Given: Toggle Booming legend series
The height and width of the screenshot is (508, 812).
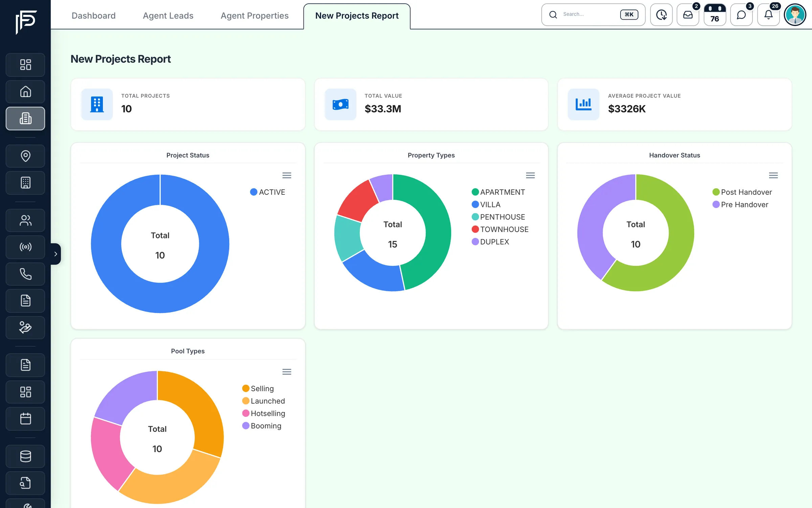Looking at the screenshot, I should (x=262, y=426).
